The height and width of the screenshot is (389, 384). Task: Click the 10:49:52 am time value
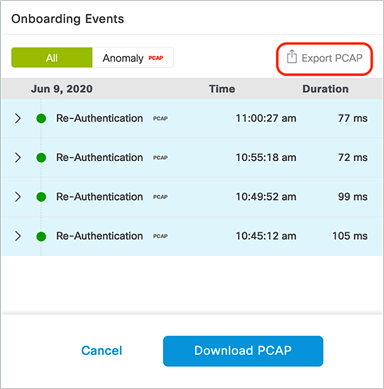(x=266, y=197)
